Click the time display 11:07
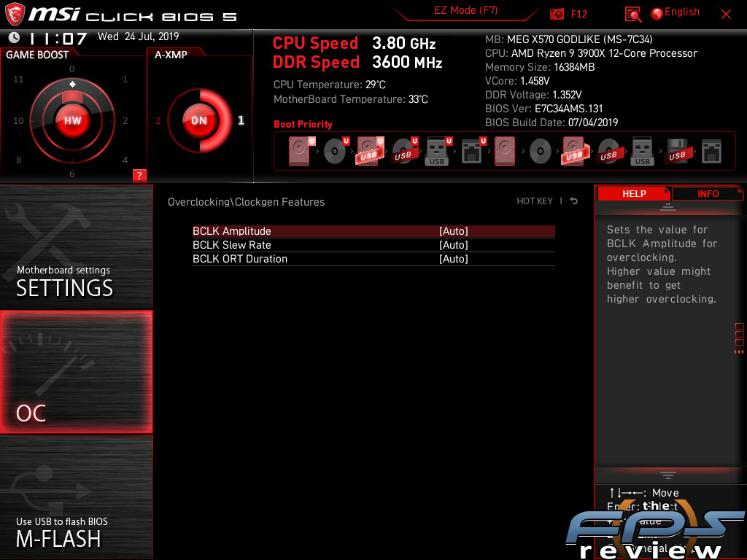This screenshot has width=747, height=560. coord(58,38)
